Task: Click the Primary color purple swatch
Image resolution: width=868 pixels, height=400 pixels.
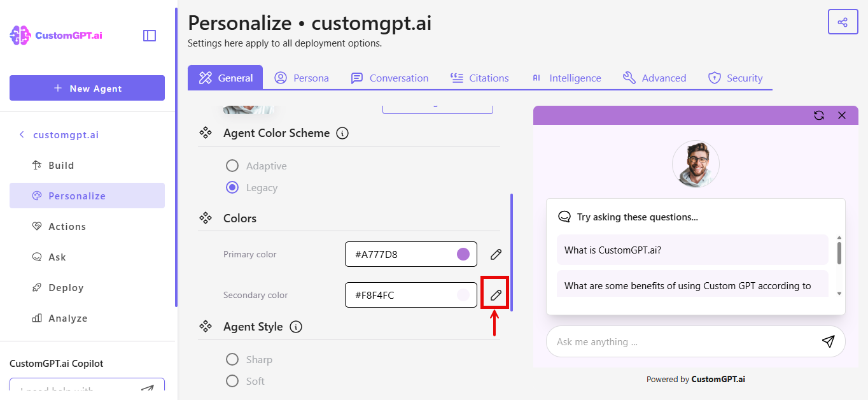Action: (x=463, y=254)
